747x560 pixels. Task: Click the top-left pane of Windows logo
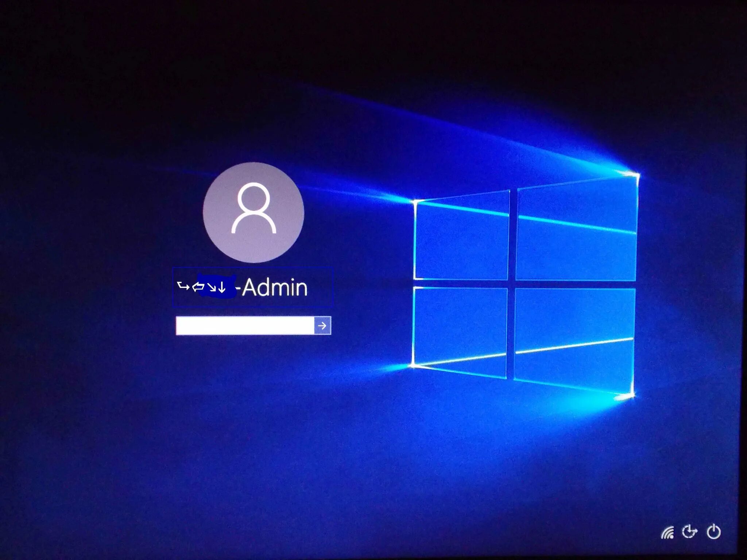tap(462, 239)
